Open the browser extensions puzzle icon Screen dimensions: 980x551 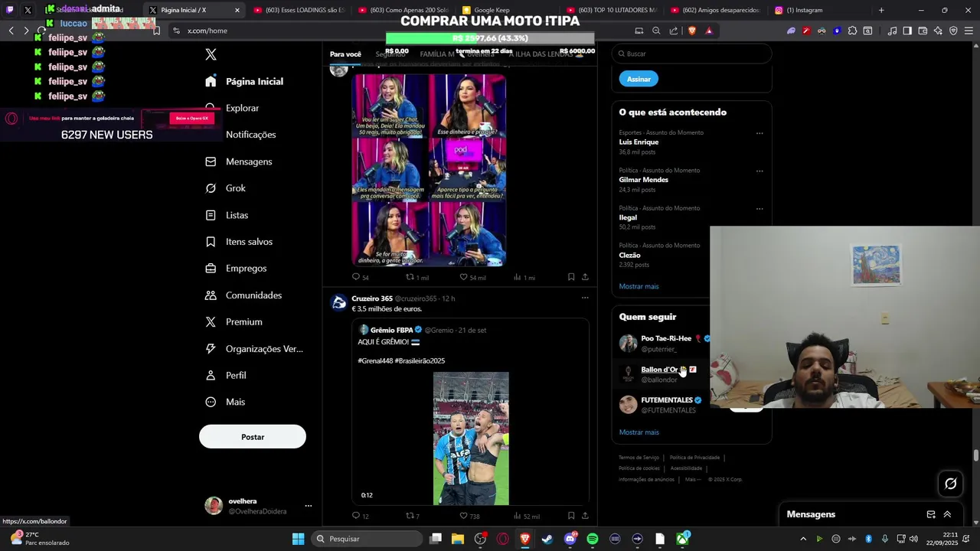pyautogui.click(x=852, y=31)
